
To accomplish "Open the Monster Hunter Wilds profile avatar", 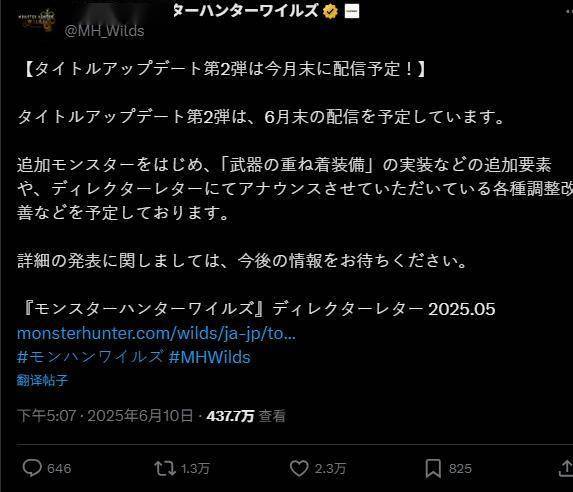I will [37, 20].
